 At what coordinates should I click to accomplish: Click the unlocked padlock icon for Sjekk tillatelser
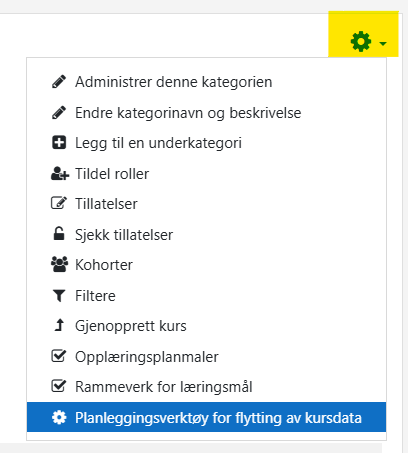point(59,234)
